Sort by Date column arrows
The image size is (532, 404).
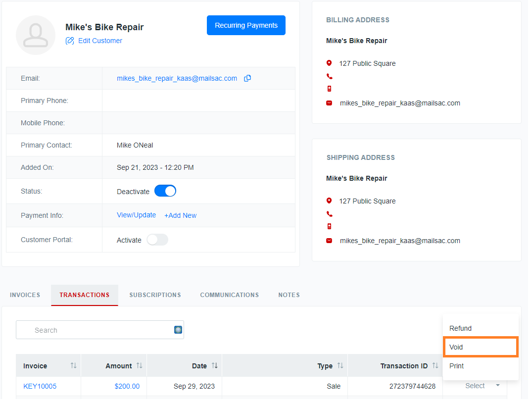(x=214, y=366)
